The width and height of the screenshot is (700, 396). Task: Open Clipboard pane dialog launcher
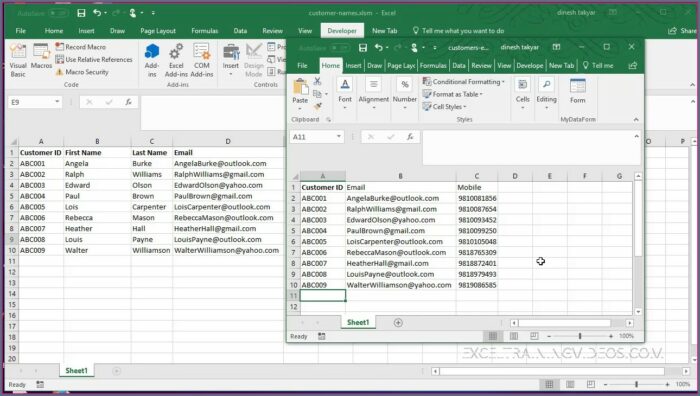click(x=328, y=120)
